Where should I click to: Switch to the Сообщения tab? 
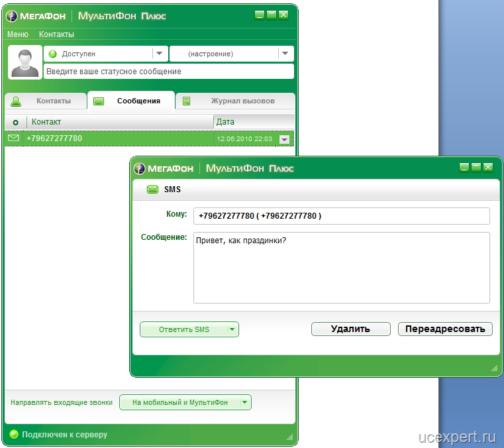pyautogui.click(x=131, y=101)
